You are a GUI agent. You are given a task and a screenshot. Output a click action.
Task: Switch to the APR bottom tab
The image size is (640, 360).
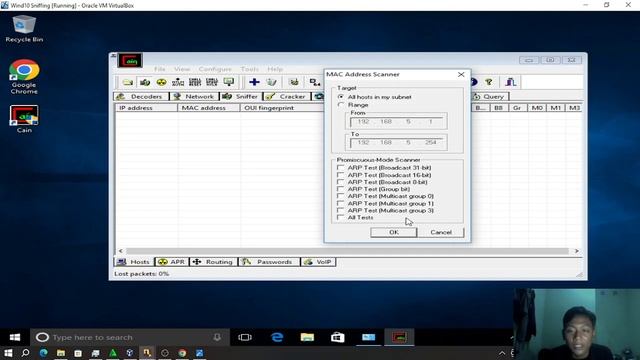point(172,262)
